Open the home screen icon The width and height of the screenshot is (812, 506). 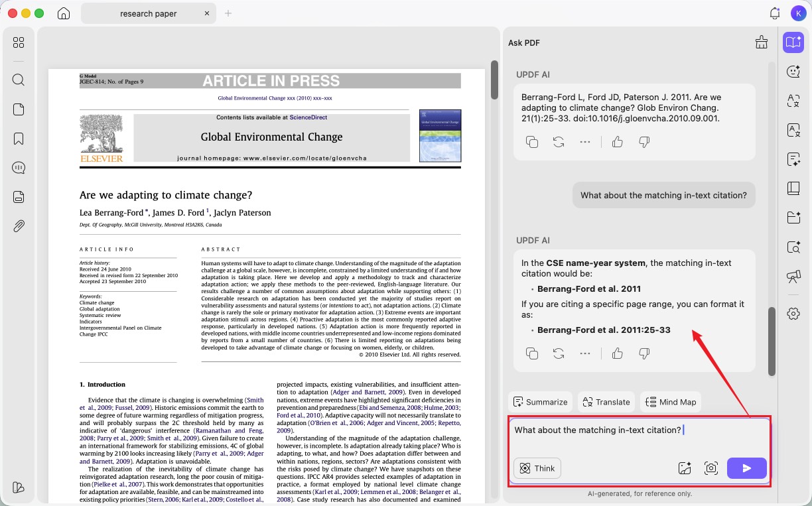64,13
